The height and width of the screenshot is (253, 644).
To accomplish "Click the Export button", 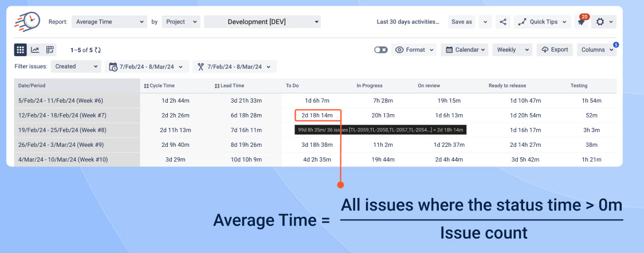I will pyautogui.click(x=555, y=50).
